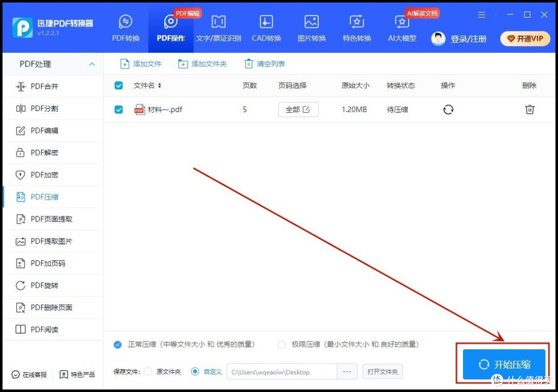Go to the CAD转换 tab
This screenshot has height=392, width=558.
[266, 28]
